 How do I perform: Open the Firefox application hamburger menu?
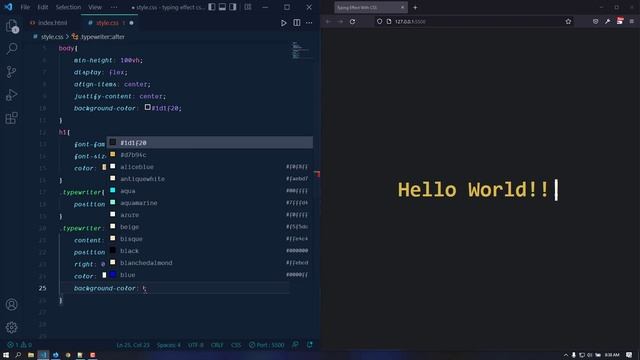631,21
